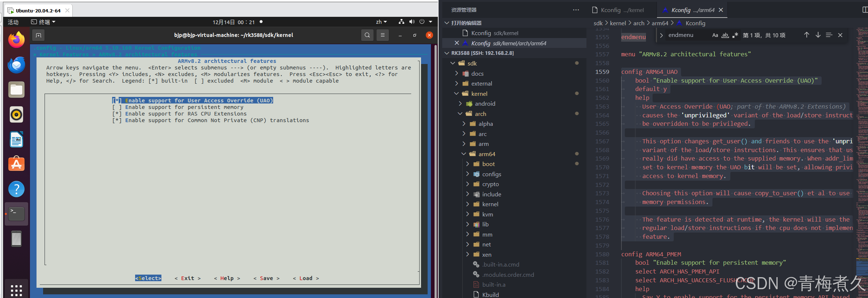Click the Help button in menuconfig
This screenshot has width=868, height=298.
[x=227, y=278]
